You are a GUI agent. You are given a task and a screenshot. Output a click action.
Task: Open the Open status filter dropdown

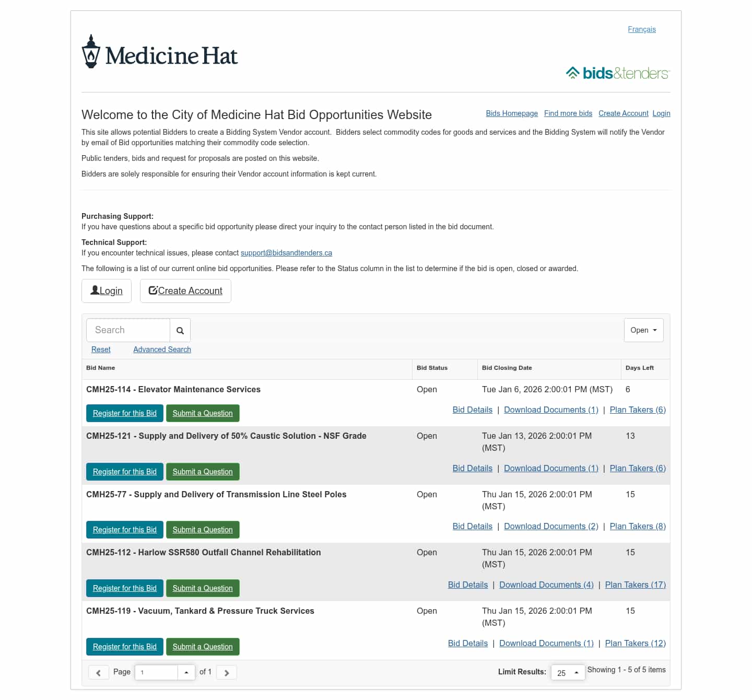tap(643, 330)
